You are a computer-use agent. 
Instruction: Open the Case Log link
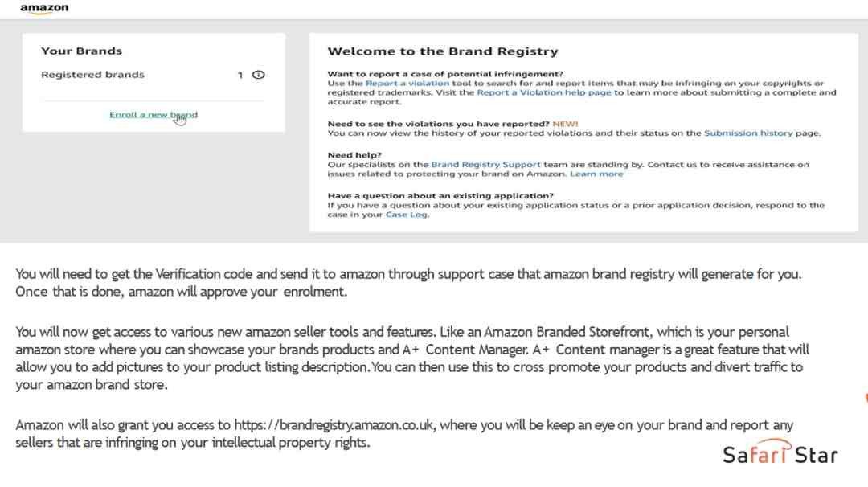(407, 215)
